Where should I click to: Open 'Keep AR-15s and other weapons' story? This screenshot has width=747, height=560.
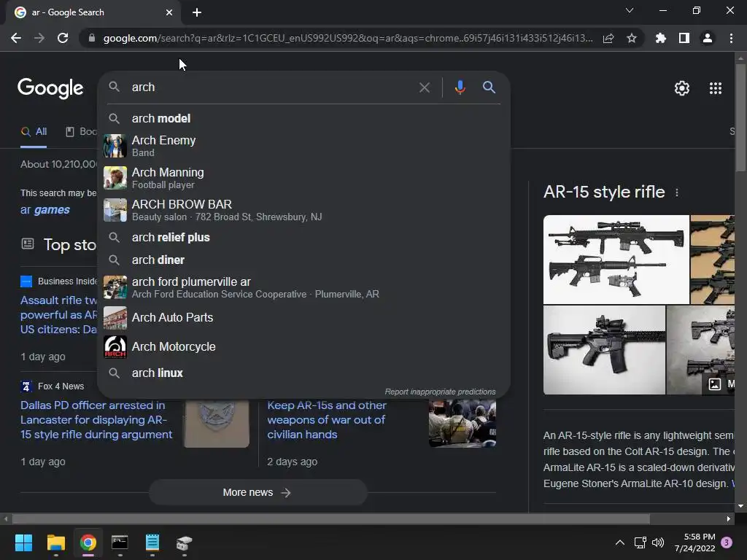(327, 419)
